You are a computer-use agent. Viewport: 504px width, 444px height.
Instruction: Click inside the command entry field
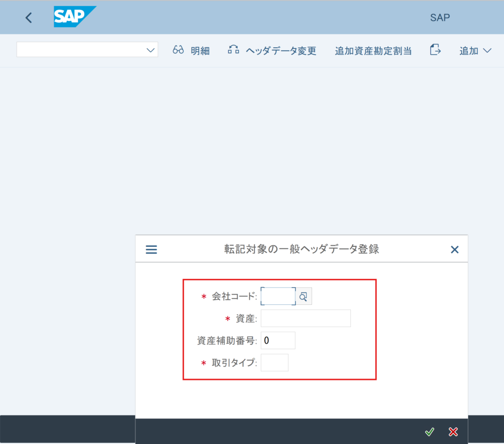point(81,50)
